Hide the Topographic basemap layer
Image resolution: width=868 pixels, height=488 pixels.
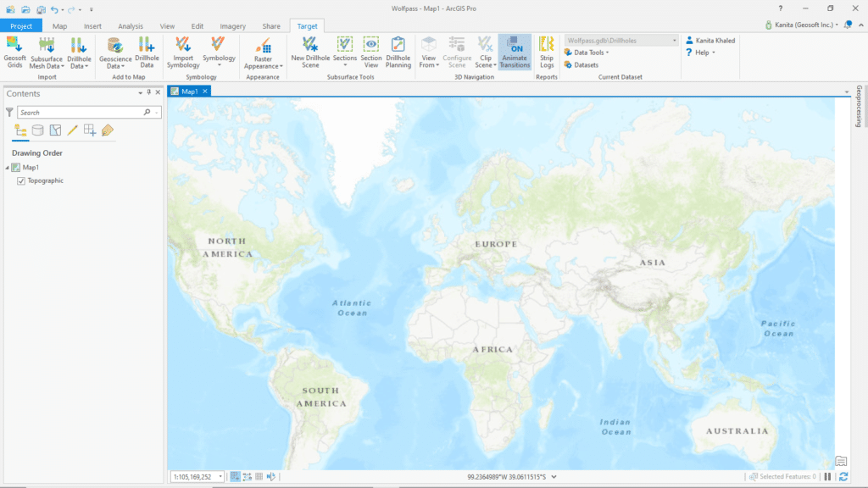[21, 180]
